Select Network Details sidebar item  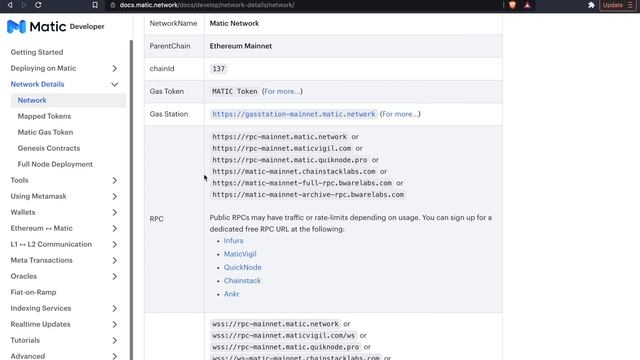[x=37, y=84]
